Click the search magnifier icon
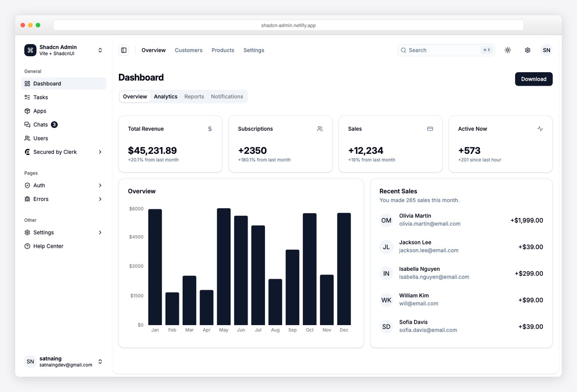 (x=404, y=50)
